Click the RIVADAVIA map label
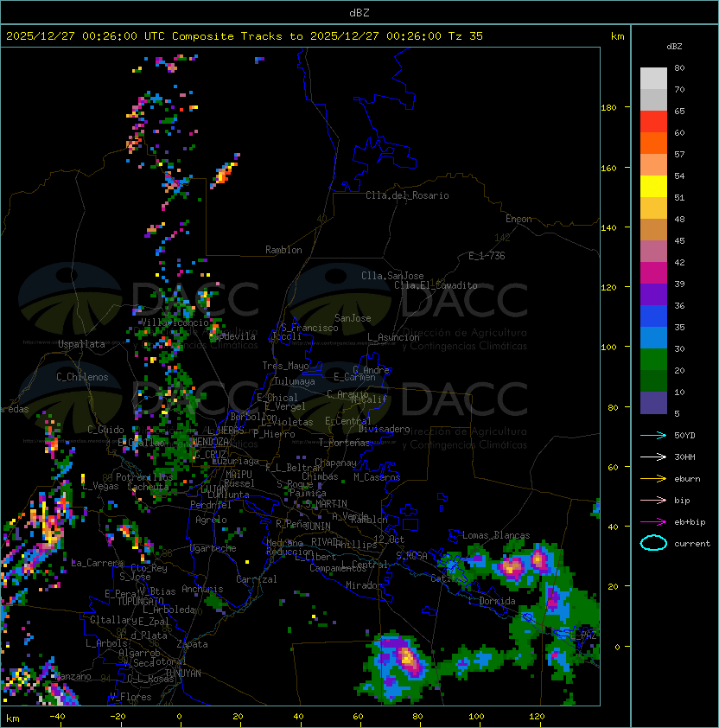The width and height of the screenshot is (719, 728). click(327, 542)
